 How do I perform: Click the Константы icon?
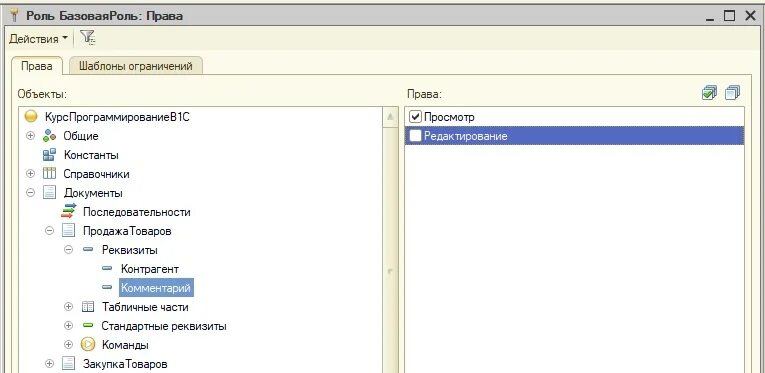pos(49,155)
